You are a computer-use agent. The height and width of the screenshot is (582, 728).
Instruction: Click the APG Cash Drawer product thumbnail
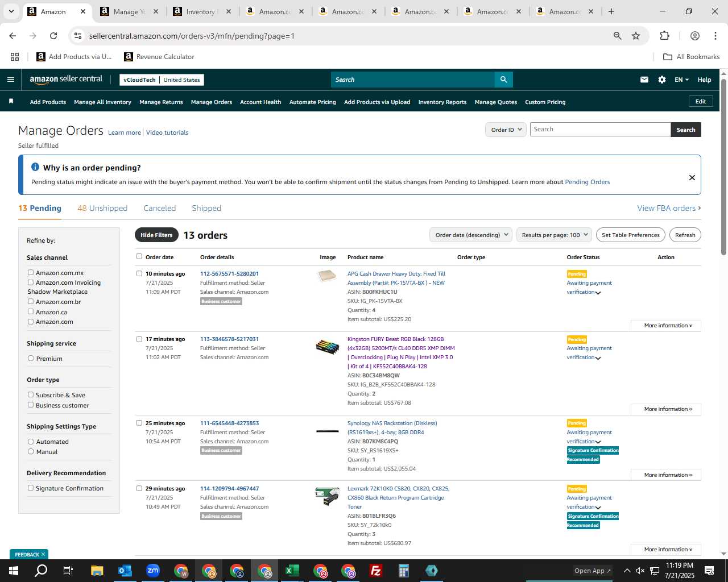coord(327,277)
